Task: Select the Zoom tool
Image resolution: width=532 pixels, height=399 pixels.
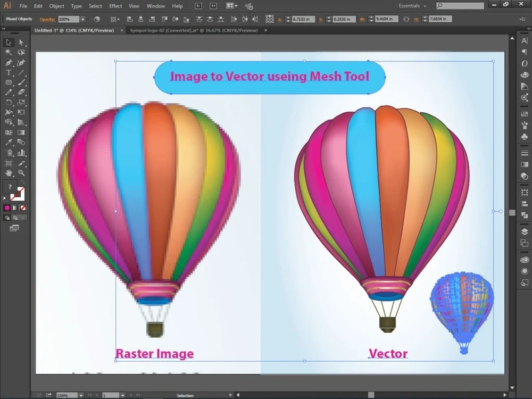Action: click(x=21, y=173)
